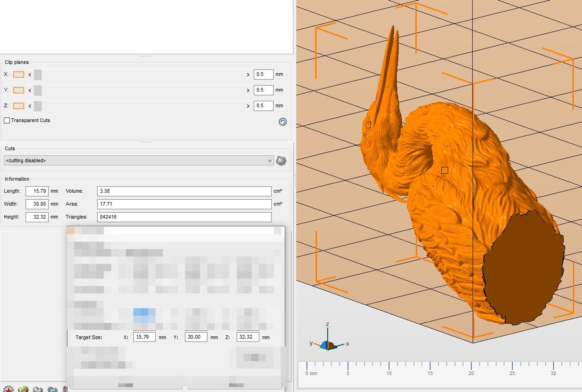Click the XYZ orientation axis gizmo

329,338
